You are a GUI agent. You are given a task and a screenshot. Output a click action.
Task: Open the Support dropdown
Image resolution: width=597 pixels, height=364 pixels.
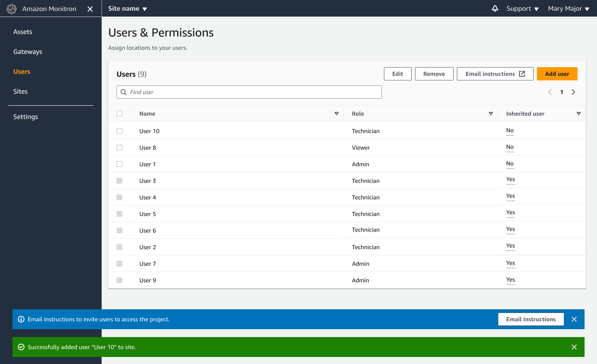tap(522, 8)
